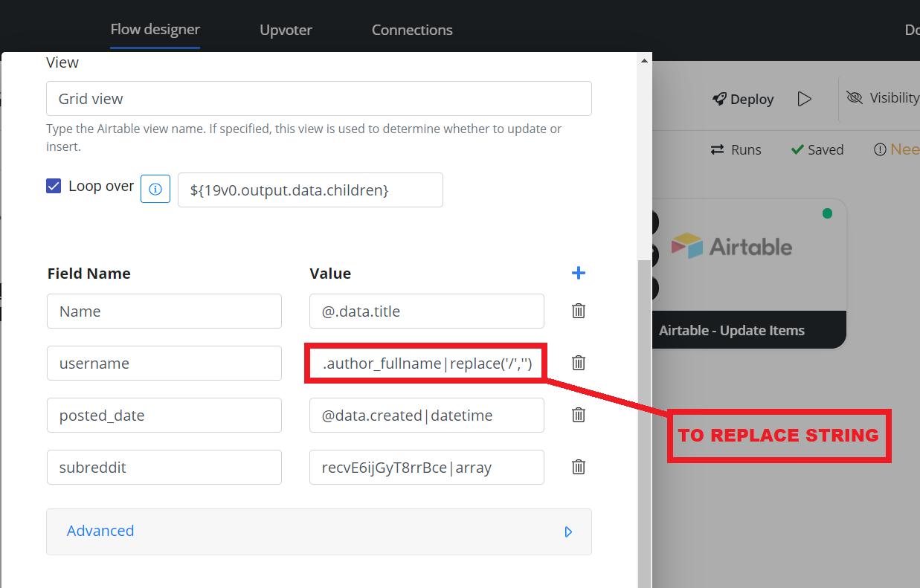Run the flow with play icon

coord(804,99)
